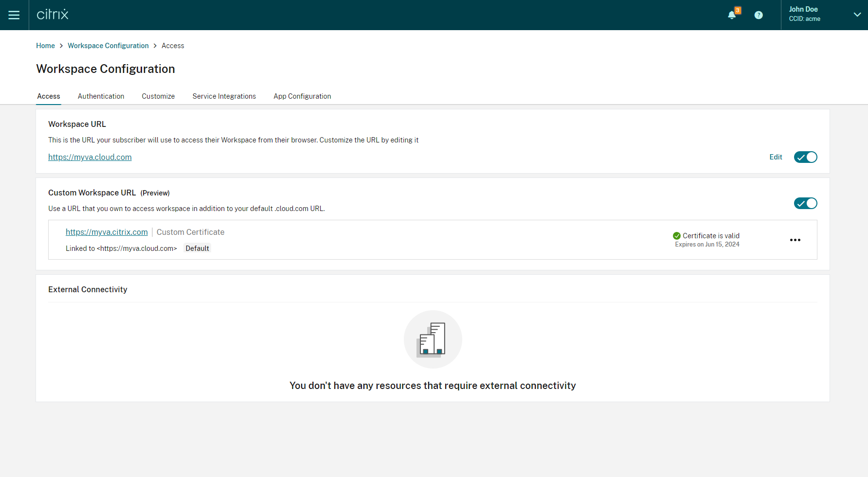Click the External Connectivity heading
Screen dimensions: 868x477
88,289
